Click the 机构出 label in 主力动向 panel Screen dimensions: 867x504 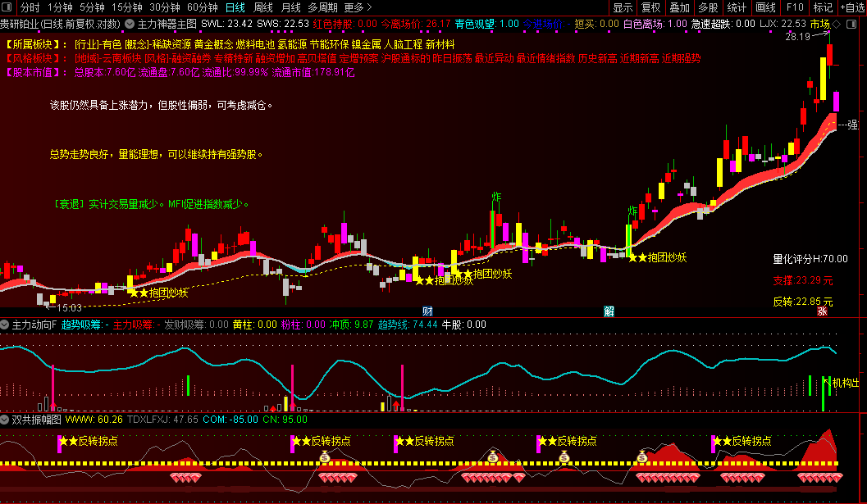point(846,383)
